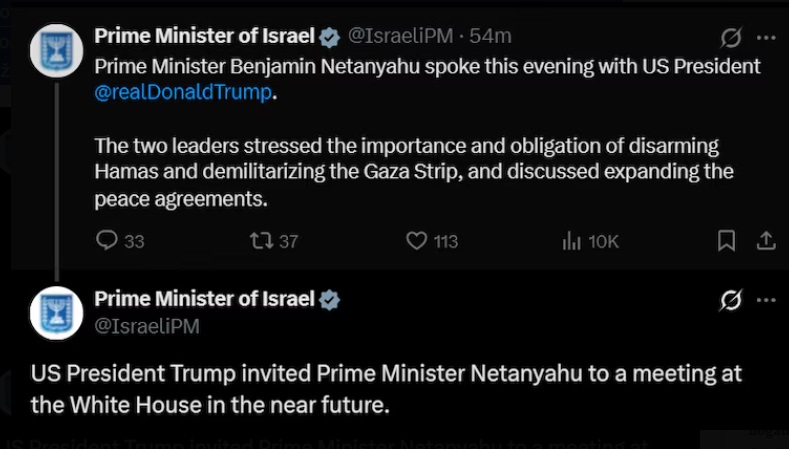
Task: Click Prime Minister of Israel name, second tweet
Action: coord(204,299)
